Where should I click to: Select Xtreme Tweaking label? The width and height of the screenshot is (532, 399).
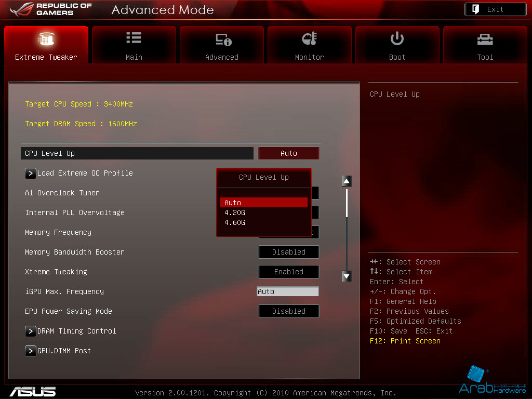[56, 272]
